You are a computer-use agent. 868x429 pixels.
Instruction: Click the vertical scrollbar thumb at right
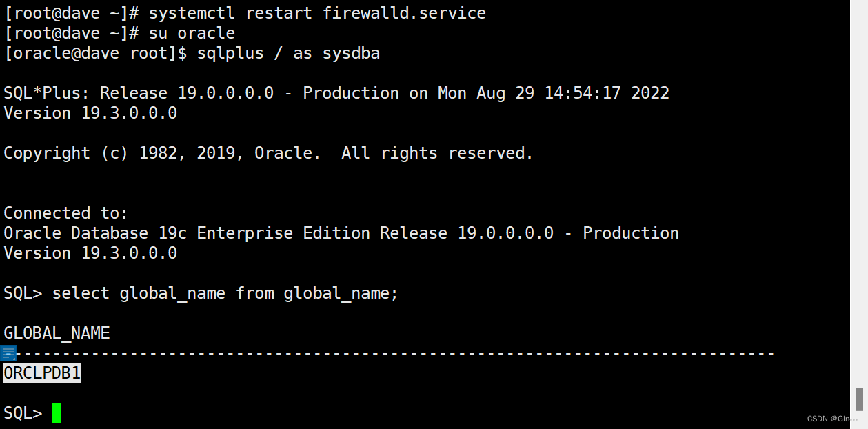point(859,399)
